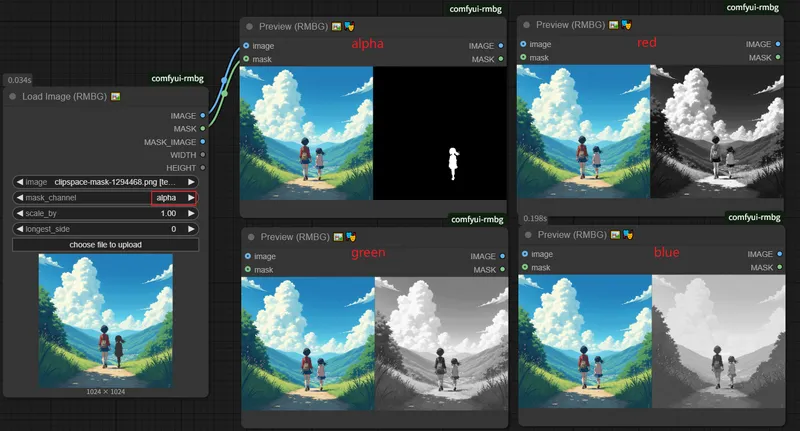Click the picture icon in Load Image title
The width and height of the screenshot is (800, 431).
coord(116,97)
